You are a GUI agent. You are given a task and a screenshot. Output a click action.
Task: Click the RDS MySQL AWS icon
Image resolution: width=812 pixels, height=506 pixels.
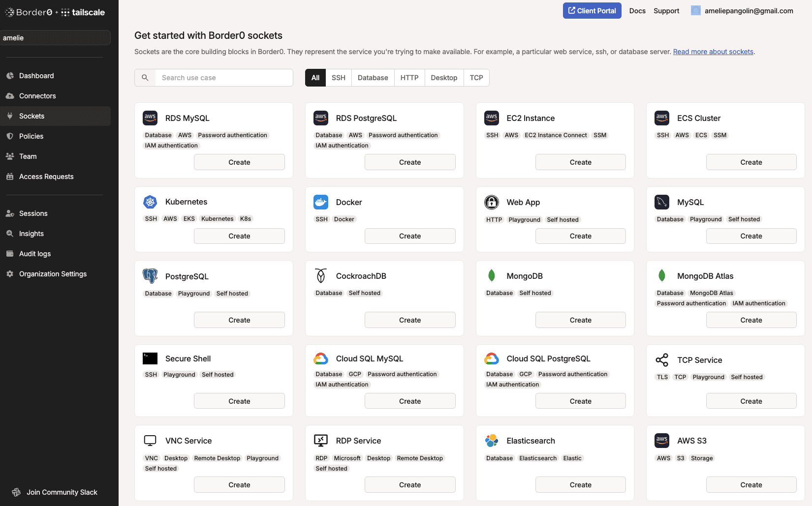click(x=150, y=118)
